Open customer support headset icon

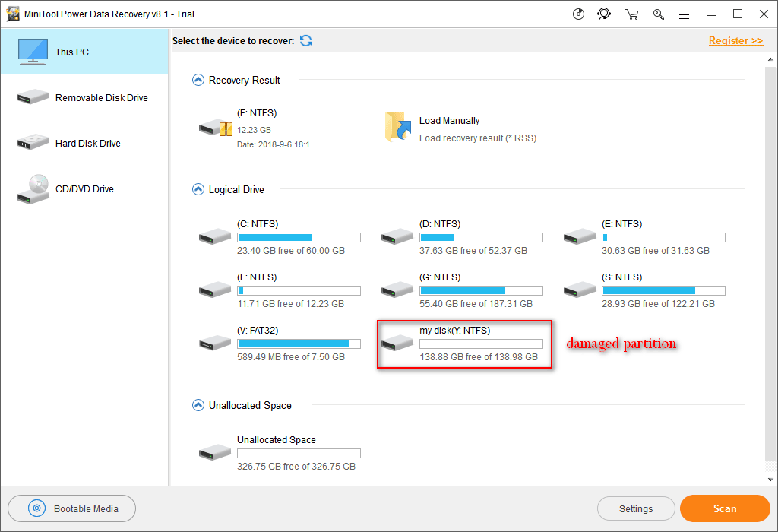tap(604, 14)
